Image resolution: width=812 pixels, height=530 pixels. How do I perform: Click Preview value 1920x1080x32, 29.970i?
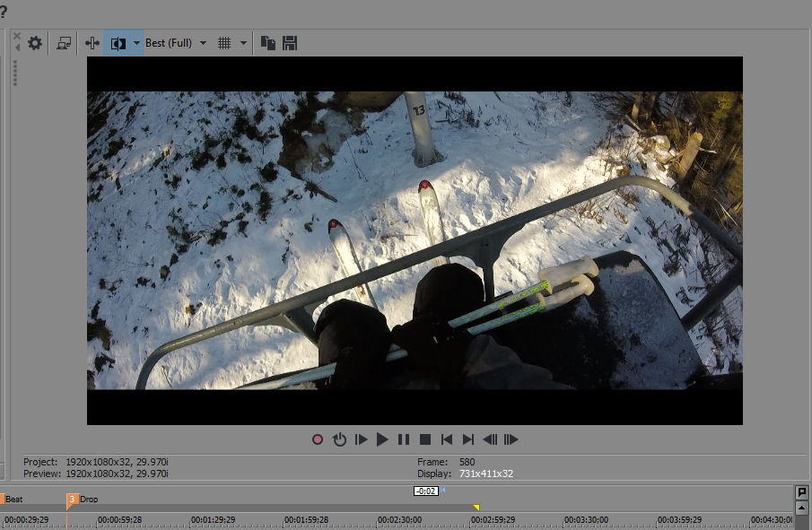[117, 474]
